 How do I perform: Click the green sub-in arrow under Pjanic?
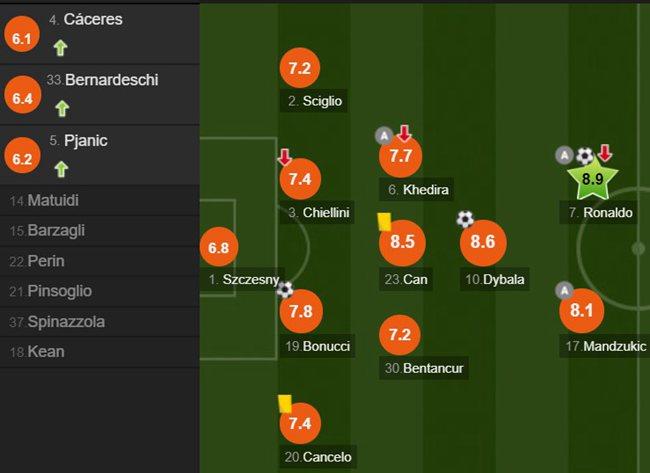61,170
